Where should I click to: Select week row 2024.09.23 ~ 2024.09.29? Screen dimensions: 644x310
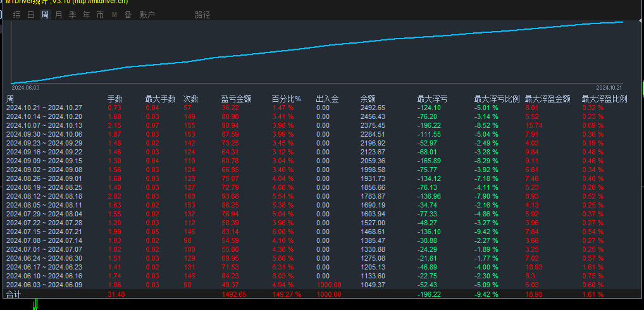point(322,144)
